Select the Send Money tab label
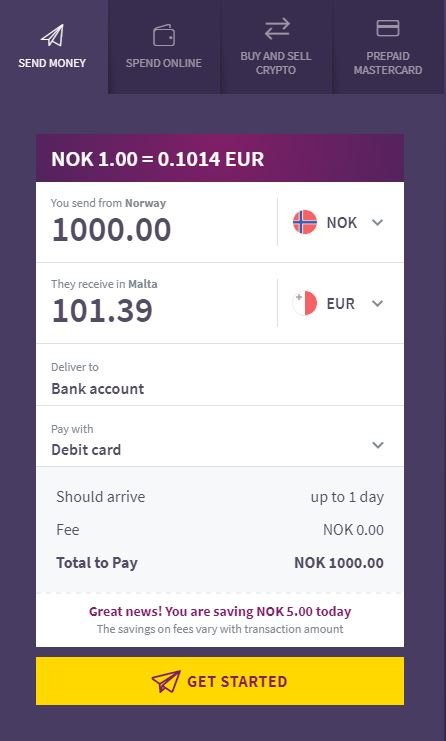 [52, 63]
